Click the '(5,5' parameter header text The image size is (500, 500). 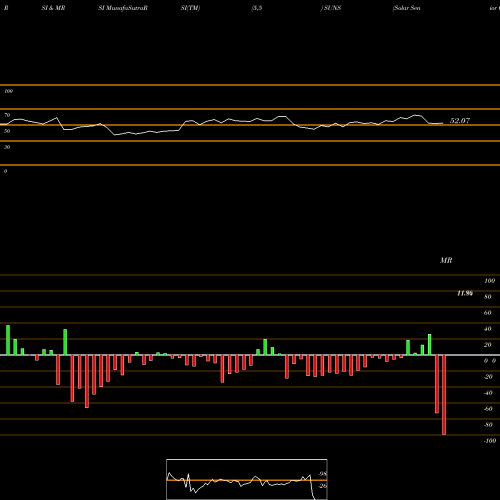tap(257, 8)
